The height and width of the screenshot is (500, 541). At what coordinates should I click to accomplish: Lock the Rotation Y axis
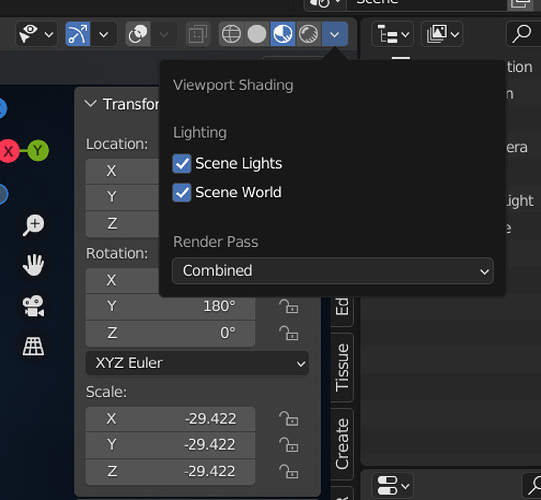coord(288,306)
